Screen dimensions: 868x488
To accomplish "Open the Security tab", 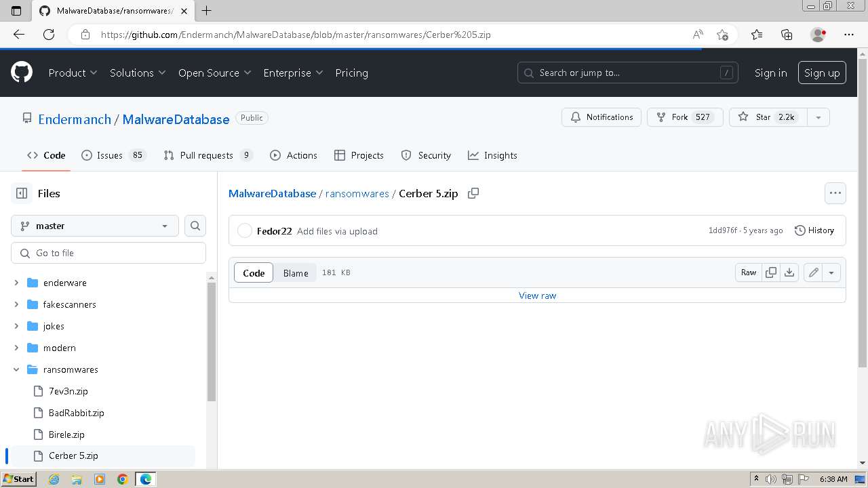I will (426, 155).
